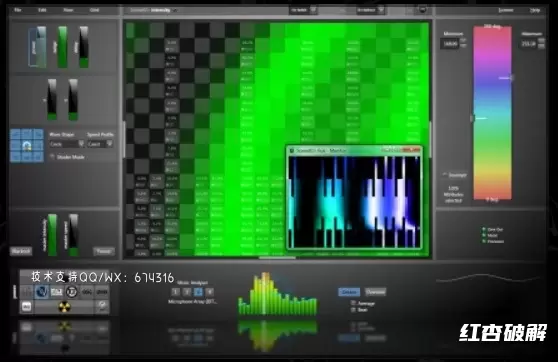Click the Freeze button
This screenshot has height=362, width=558.
104,251
